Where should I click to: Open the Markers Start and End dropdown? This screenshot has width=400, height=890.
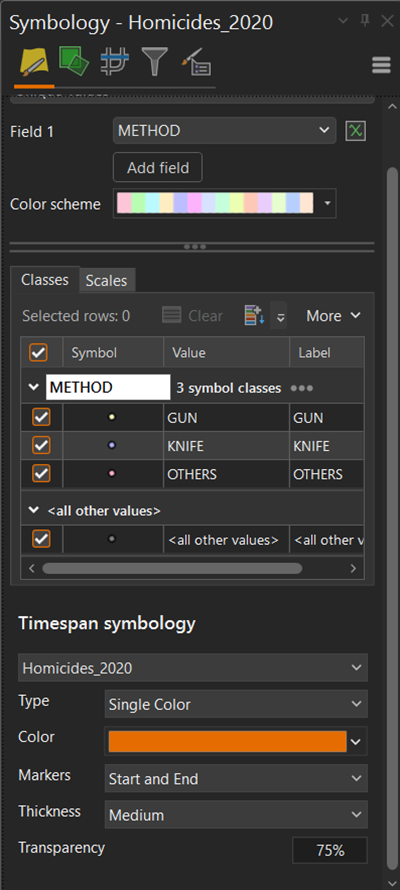pyautogui.click(x=236, y=778)
